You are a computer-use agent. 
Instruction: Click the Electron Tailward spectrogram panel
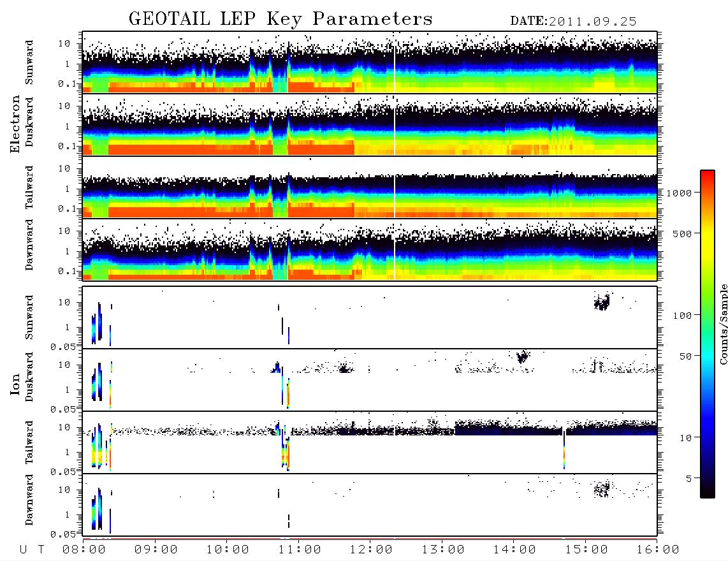(x=370, y=187)
